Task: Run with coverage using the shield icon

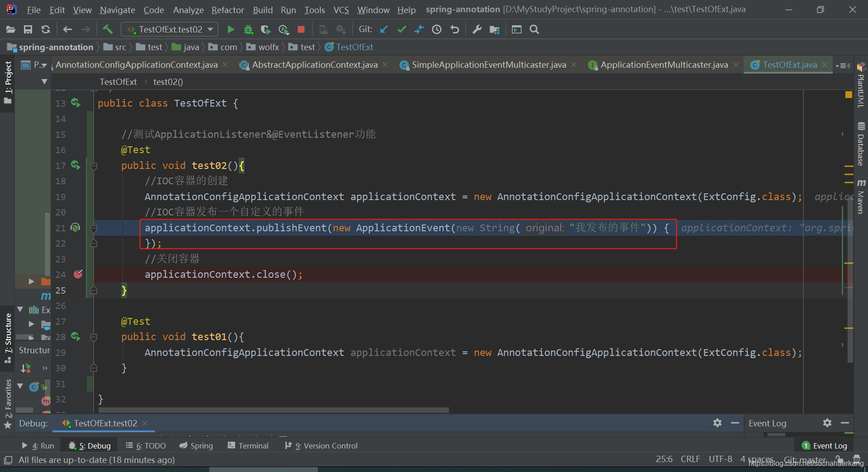Action: click(266, 29)
